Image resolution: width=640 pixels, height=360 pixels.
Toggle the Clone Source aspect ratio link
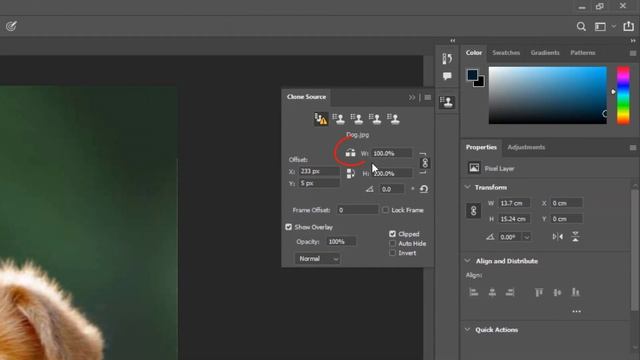[424, 163]
